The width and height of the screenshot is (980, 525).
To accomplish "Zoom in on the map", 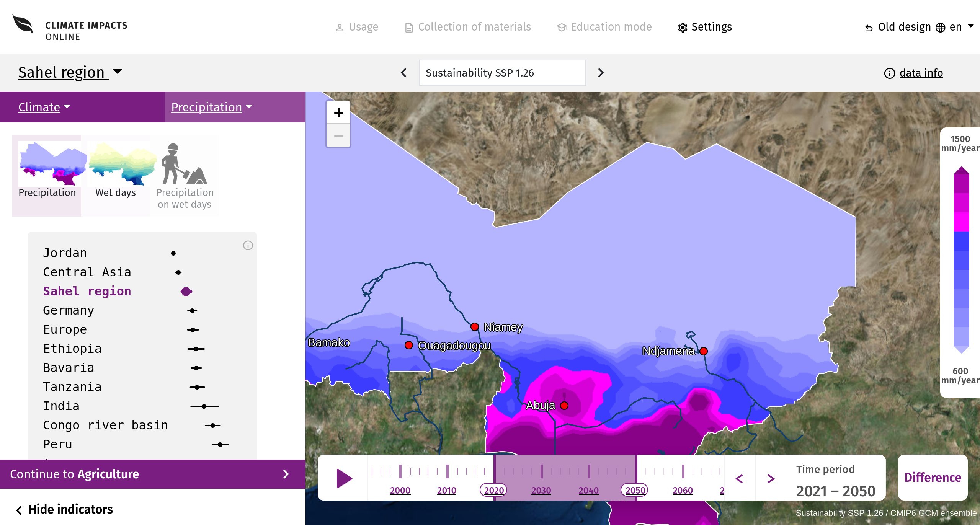I will [x=338, y=113].
